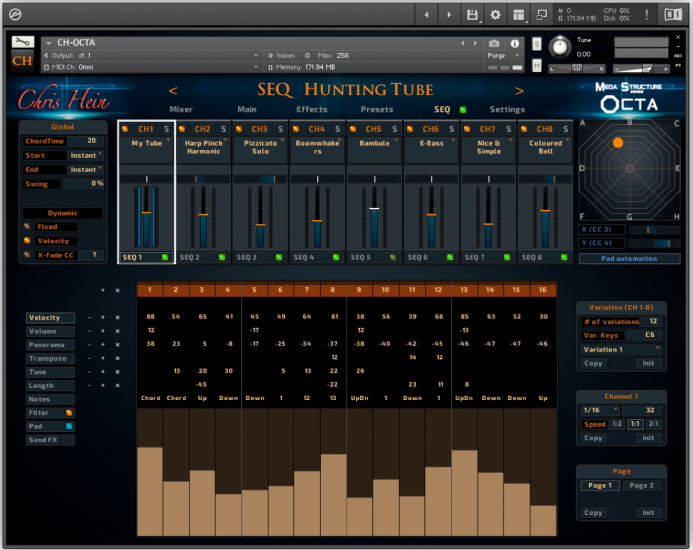Open the instrument info icon

(515, 44)
